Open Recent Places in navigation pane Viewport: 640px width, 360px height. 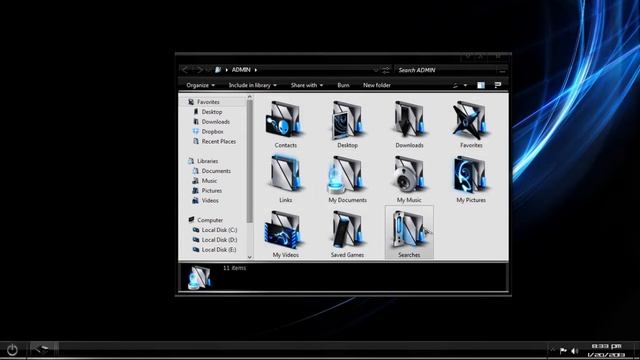coord(214,142)
